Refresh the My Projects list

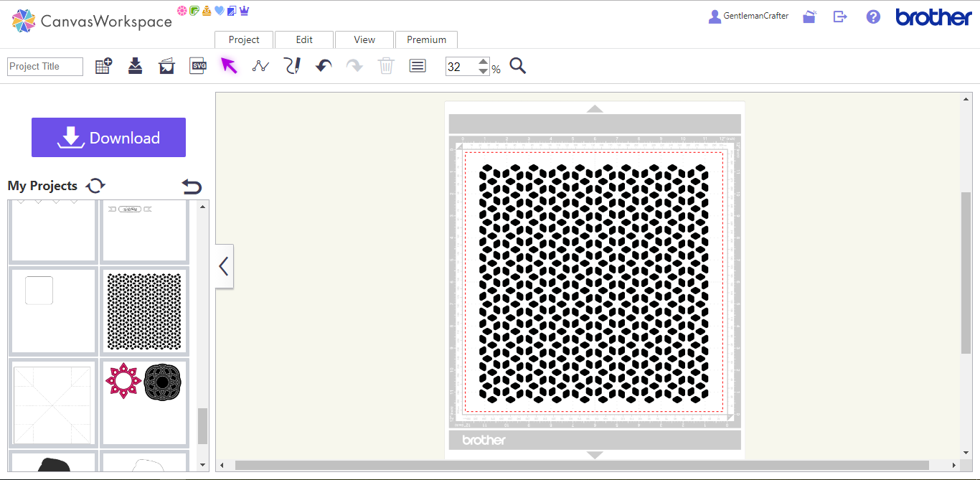click(95, 186)
